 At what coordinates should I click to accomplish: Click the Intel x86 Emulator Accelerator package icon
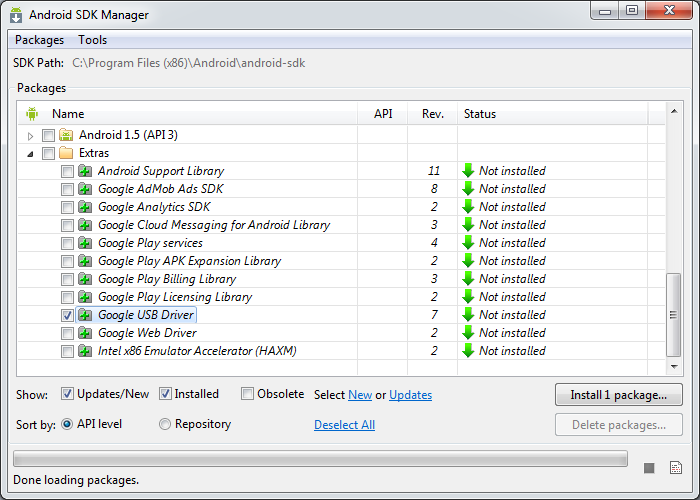pyautogui.click(x=85, y=351)
